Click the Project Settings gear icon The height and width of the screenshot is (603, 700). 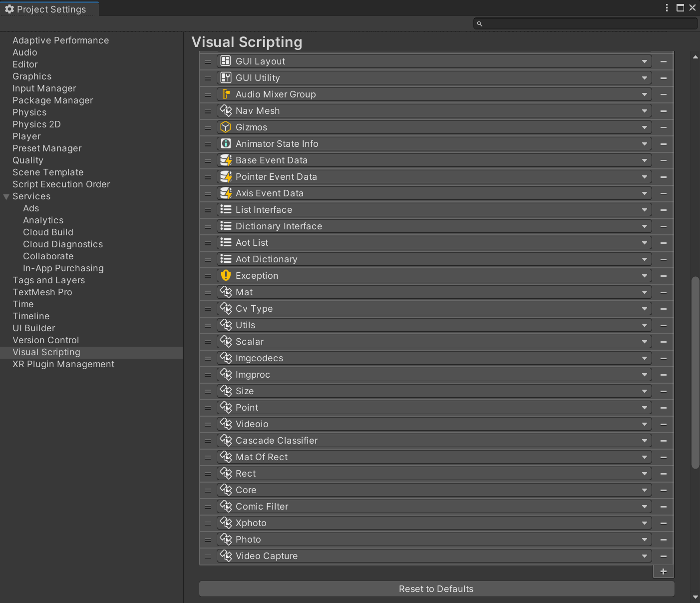(x=9, y=9)
